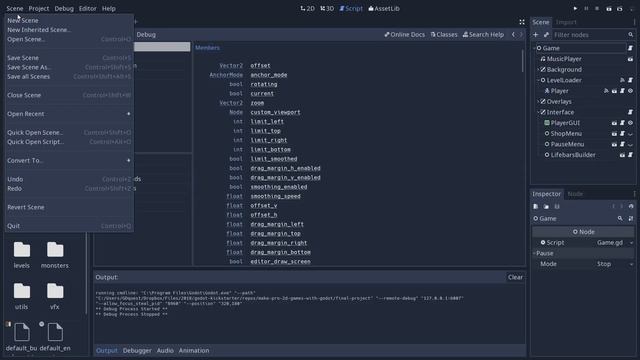Open the AssetLib workspace
640x360 pixels.
point(384,8)
